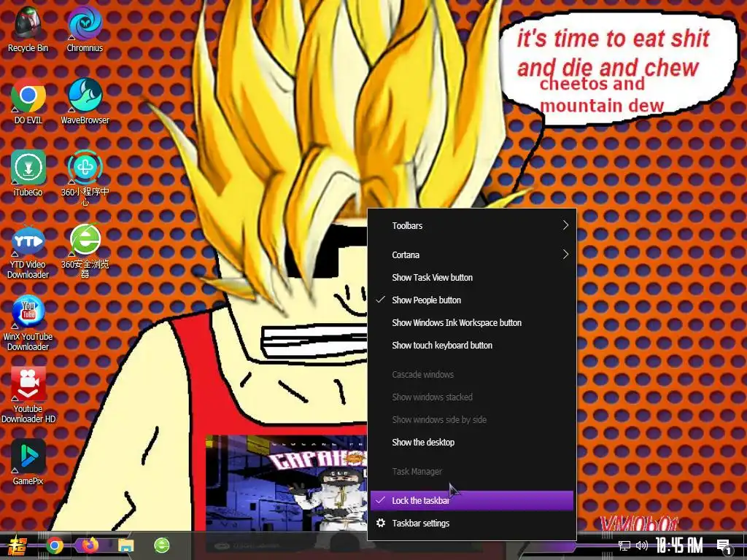Click greyed Show windows stacked entry

(x=472, y=397)
